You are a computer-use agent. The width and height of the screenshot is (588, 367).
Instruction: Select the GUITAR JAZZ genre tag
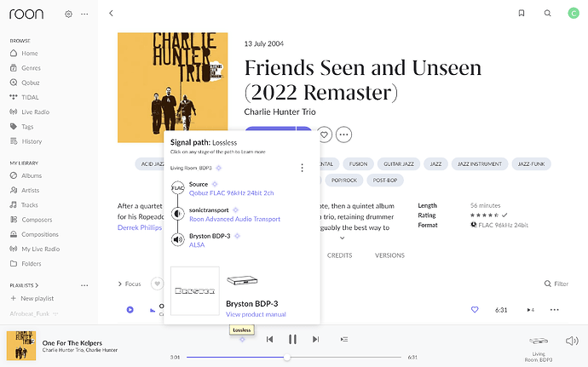pos(399,163)
